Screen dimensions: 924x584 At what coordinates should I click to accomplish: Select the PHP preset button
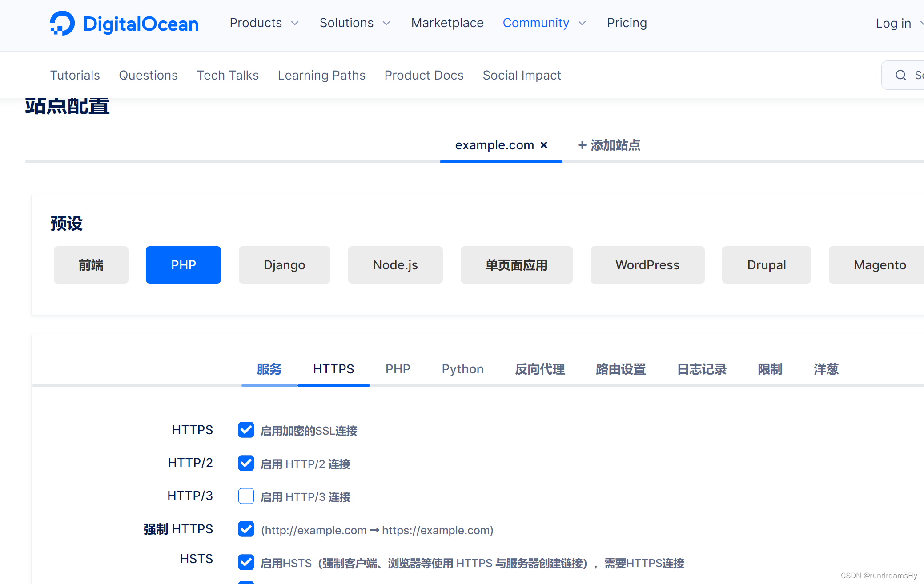183,265
